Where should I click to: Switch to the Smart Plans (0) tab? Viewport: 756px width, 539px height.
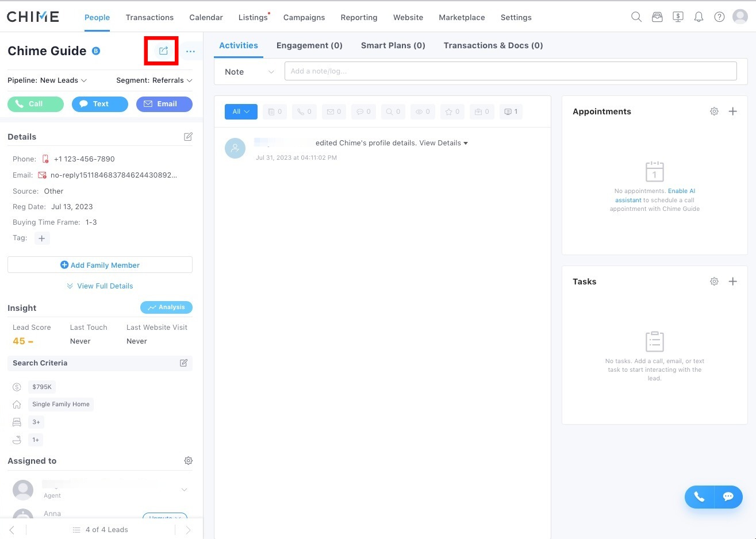point(393,45)
